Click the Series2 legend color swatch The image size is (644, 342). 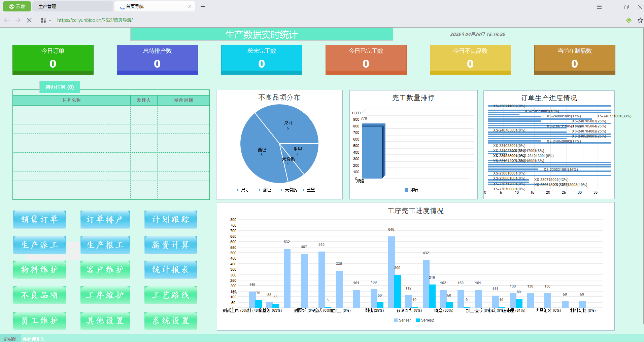[x=418, y=320]
